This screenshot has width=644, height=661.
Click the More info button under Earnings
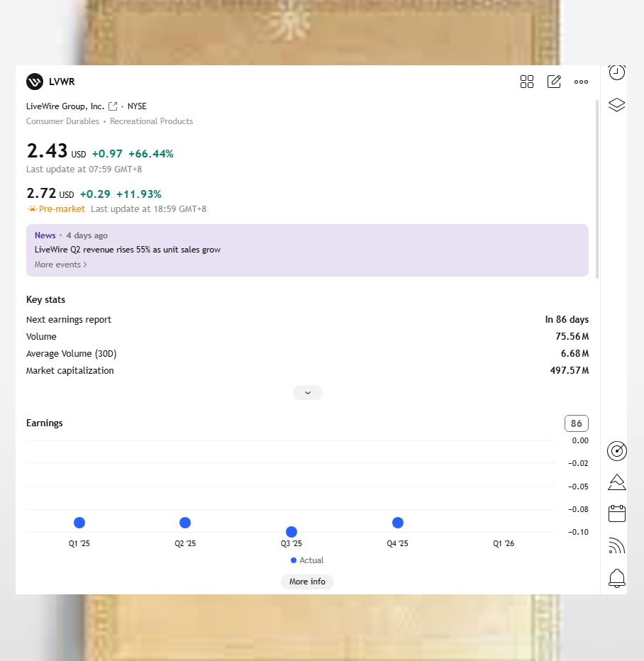click(307, 582)
